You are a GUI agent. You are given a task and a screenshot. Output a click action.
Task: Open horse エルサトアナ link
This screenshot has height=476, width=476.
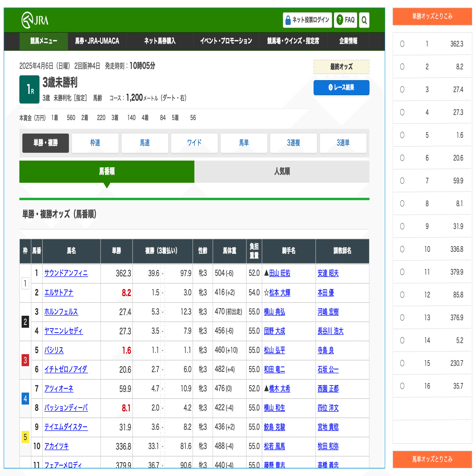(59, 292)
